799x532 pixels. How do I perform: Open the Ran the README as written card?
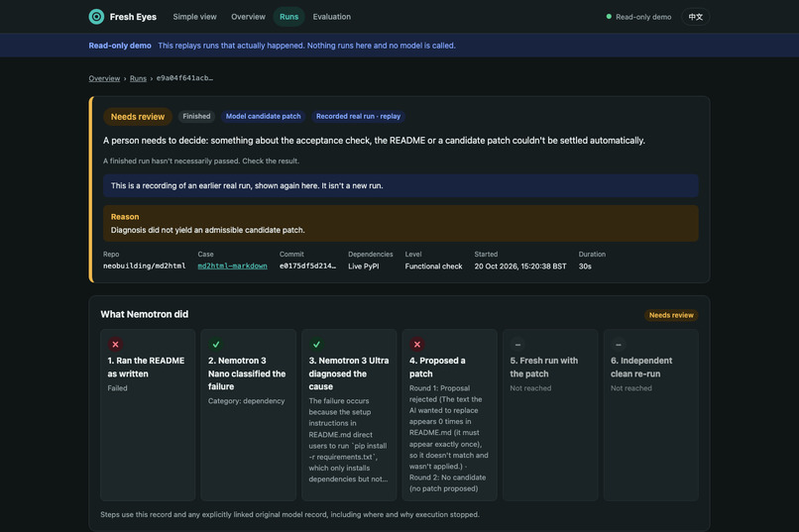click(148, 415)
